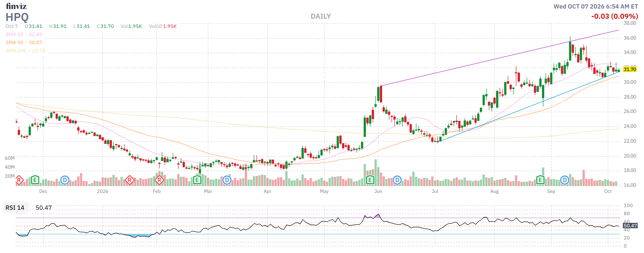Image resolution: width=644 pixels, height=253 pixels.
Task: Click the DAILY timeframe label
Action: (x=321, y=16)
